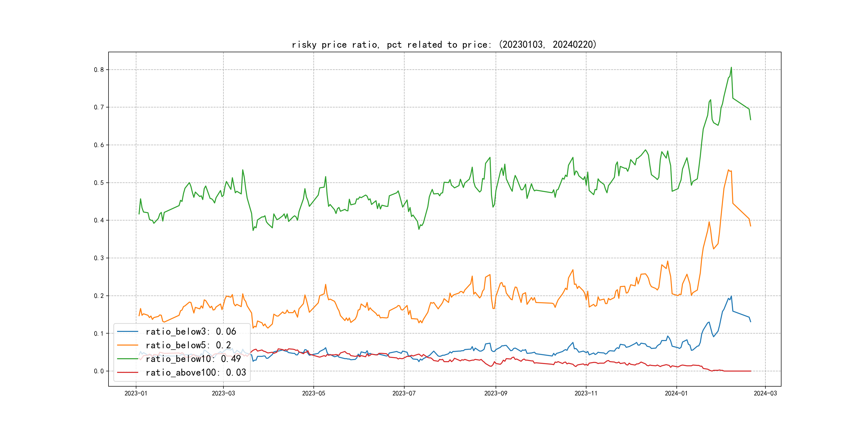This screenshot has width=868, height=434.
Task: Click the orange ratio_below5 legend line swatch
Action: point(127,345)
